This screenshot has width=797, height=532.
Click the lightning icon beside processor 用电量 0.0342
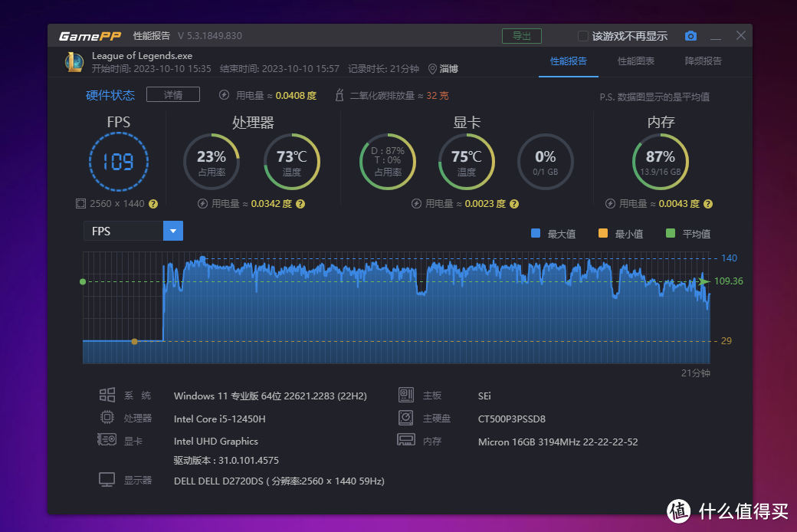[202, 204]
